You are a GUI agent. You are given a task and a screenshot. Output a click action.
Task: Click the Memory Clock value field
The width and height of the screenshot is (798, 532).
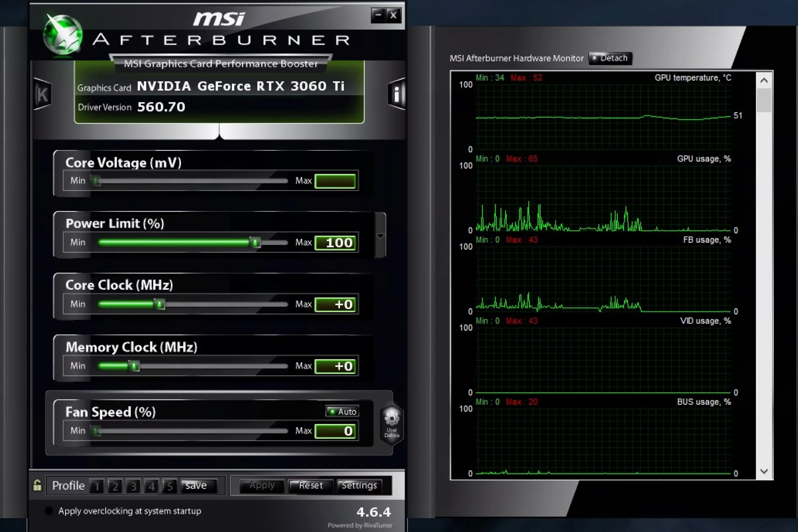point(335,366)
